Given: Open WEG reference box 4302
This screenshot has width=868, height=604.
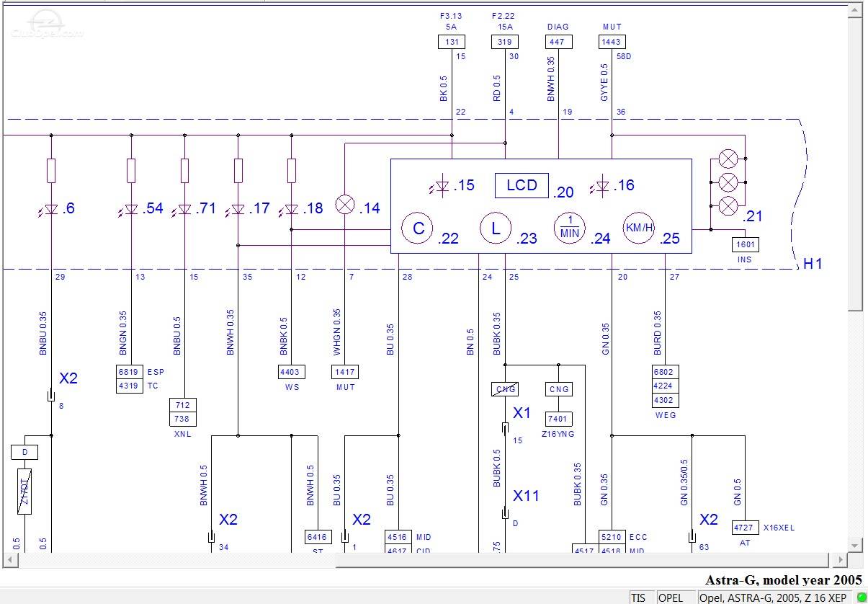Looking at the screenshot, I should point(665,399).
